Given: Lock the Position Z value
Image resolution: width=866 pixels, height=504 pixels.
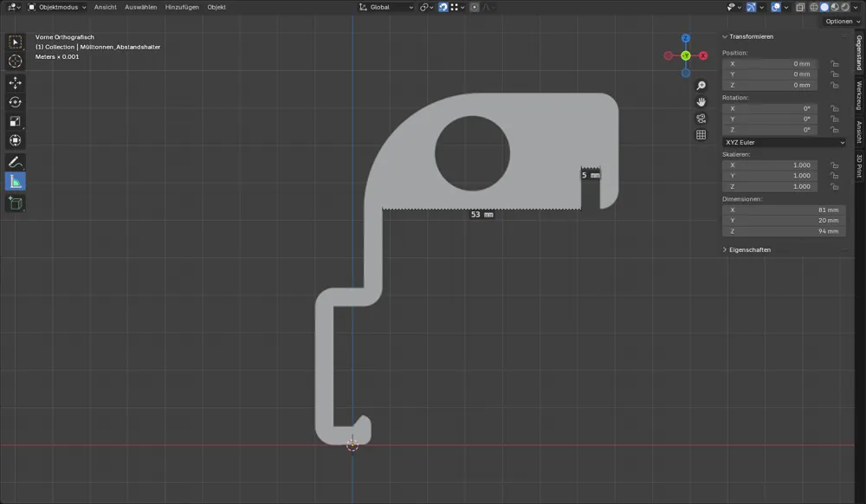Looking at the screenshot, I should point(835,86).
